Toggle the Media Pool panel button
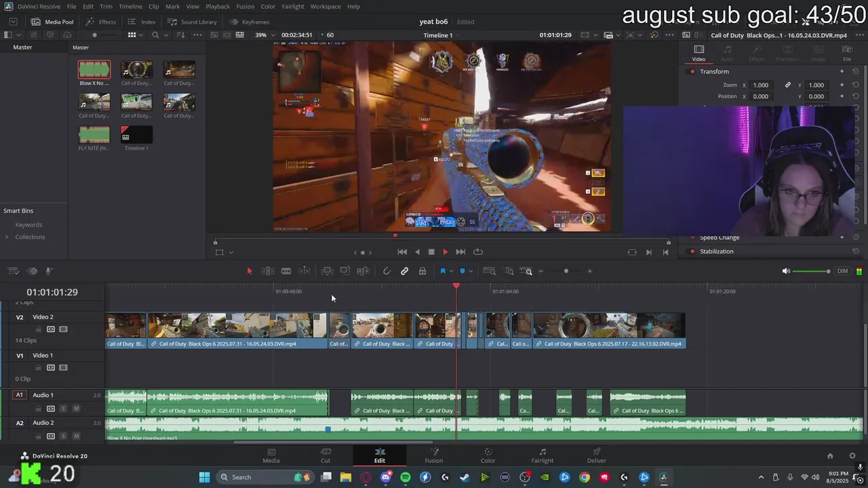This screenshot has height=488, width=868. tap(52, 22)
